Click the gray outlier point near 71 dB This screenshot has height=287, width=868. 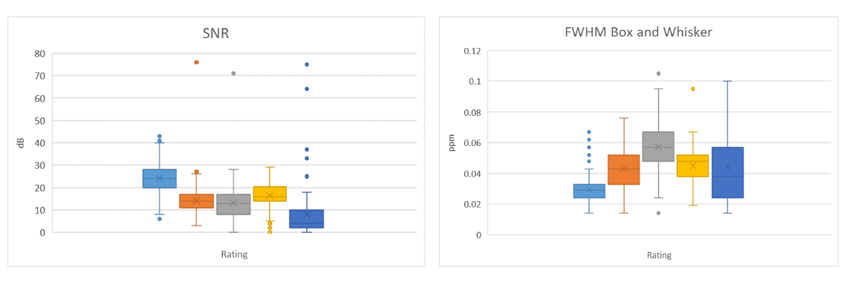pos(233,73)
